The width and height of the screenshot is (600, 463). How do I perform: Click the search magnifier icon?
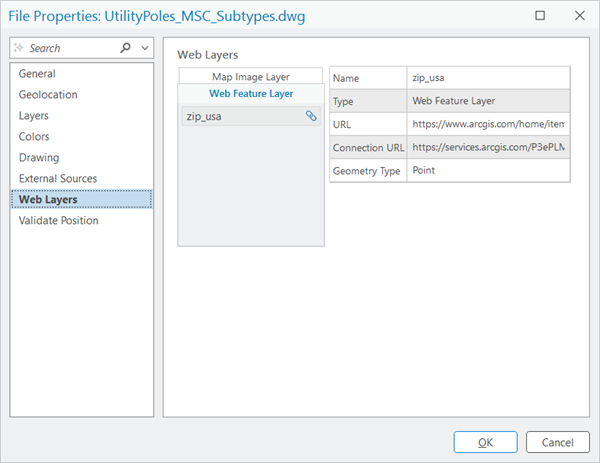(125, 48)
